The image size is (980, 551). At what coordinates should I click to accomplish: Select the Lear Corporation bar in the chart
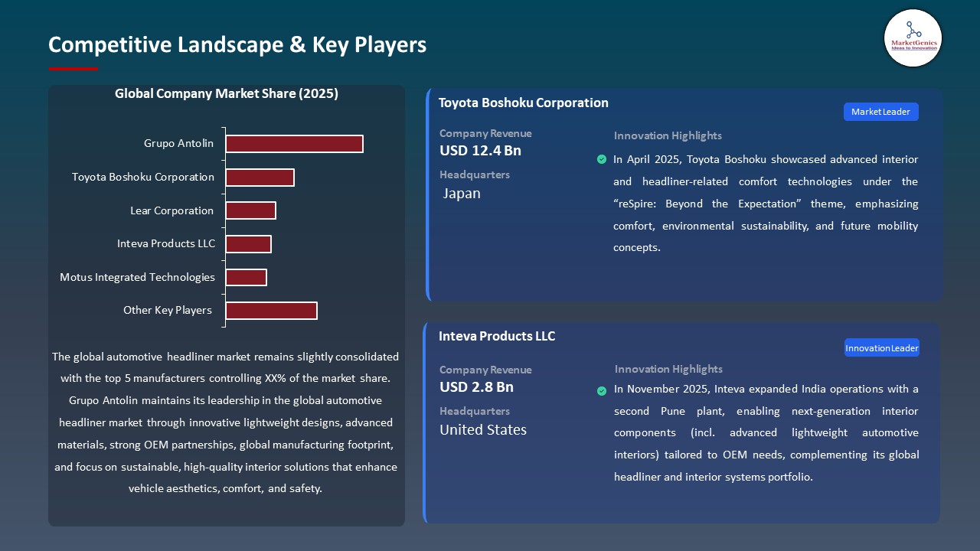250,210
